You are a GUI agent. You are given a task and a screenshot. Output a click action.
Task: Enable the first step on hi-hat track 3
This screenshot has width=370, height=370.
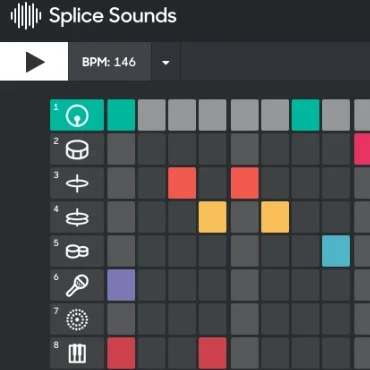[121, 183]
